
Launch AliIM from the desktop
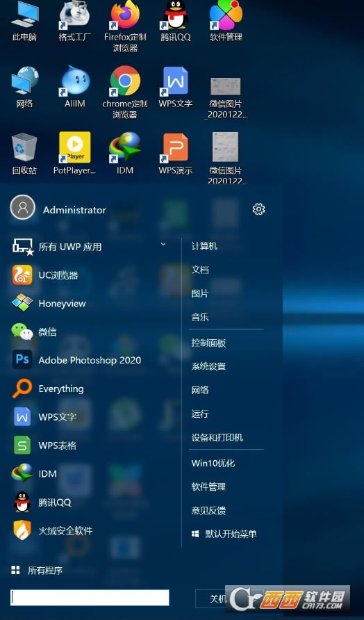pyautogui.click(x=75, y=87)
